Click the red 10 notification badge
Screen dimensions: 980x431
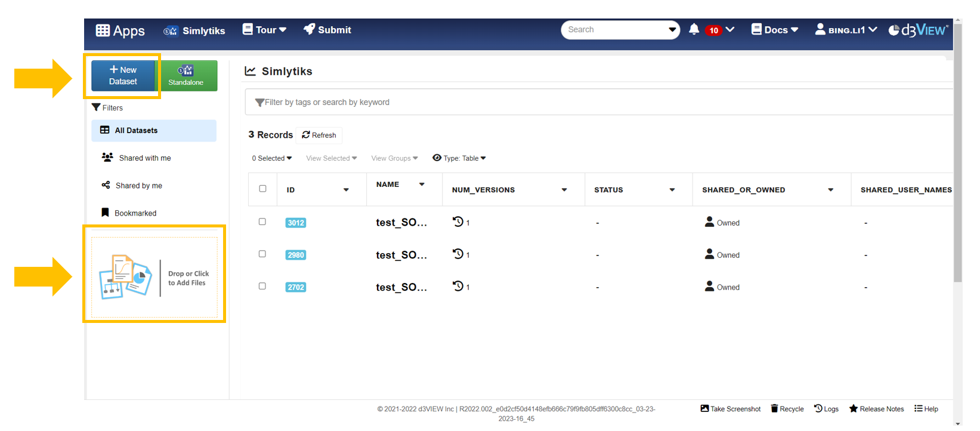pyautogui.click(x=713, y=30)
